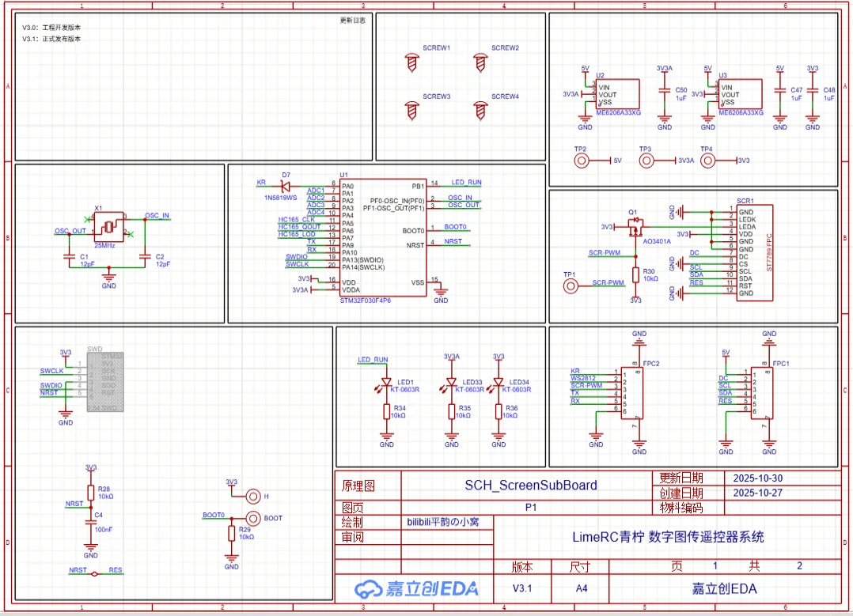The width and height of the screenshot is (853, 616).
Task: Click the SCREW1 screw symbol
Action: tap(411, 59)
